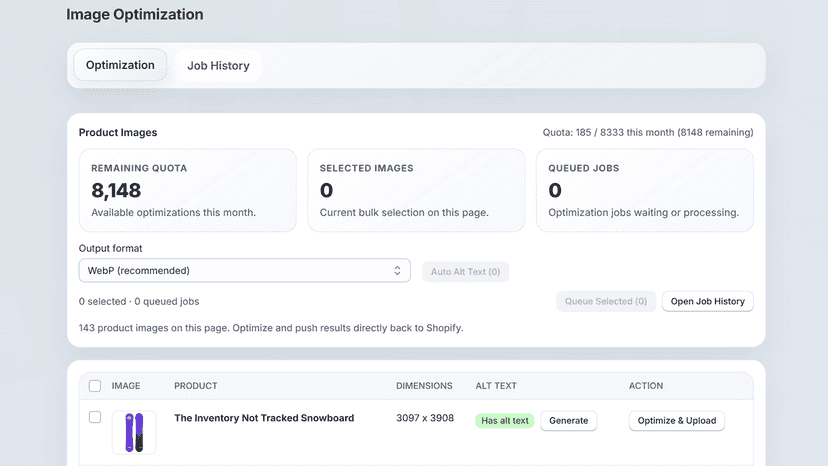This screenshot has height=466, width=828.
Task: Open the purple snowboard product thumbnail
Action: (134, 433)
